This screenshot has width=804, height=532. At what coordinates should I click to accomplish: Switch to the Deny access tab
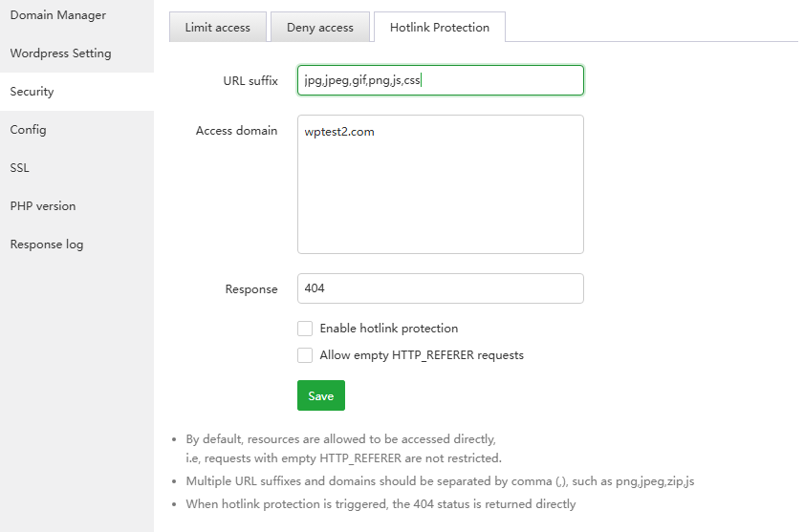319,28
